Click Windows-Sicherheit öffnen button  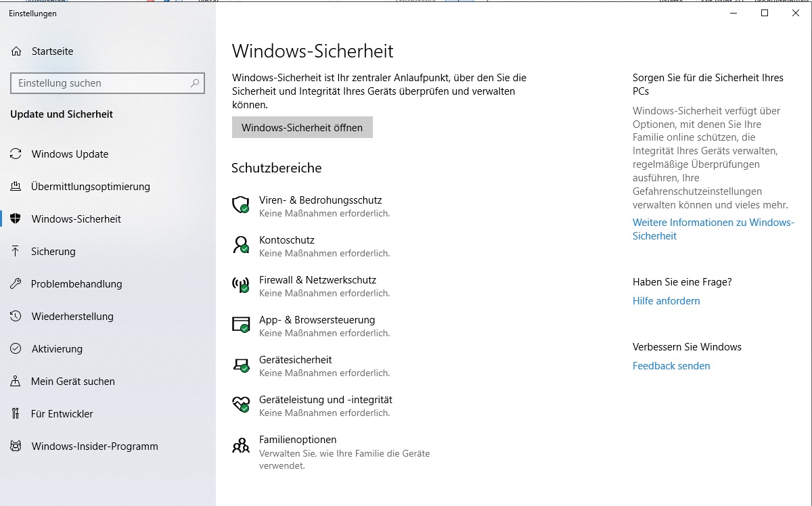tap(302, 127)
